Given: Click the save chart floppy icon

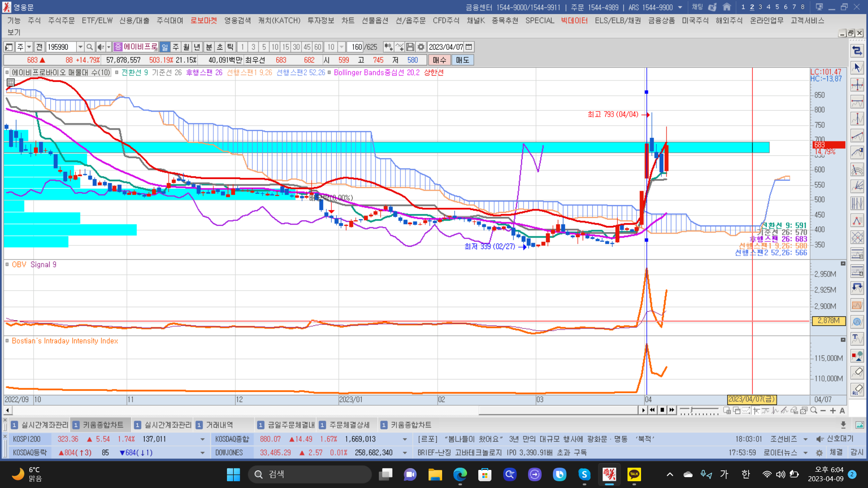Looking at the screenshot, I should (410, 47).
